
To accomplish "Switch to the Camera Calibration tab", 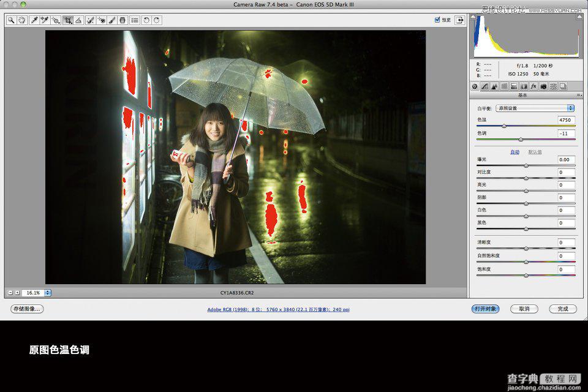I will [x=543, y=86].
